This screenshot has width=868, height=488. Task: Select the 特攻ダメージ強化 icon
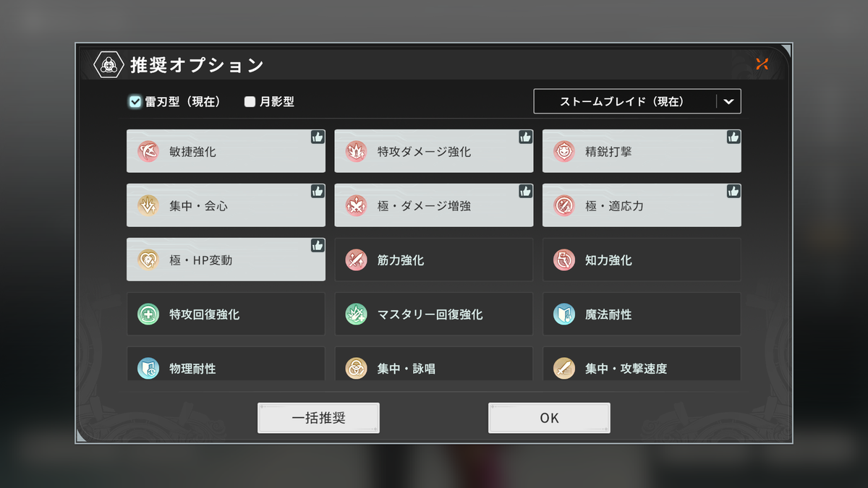(356, 152)
